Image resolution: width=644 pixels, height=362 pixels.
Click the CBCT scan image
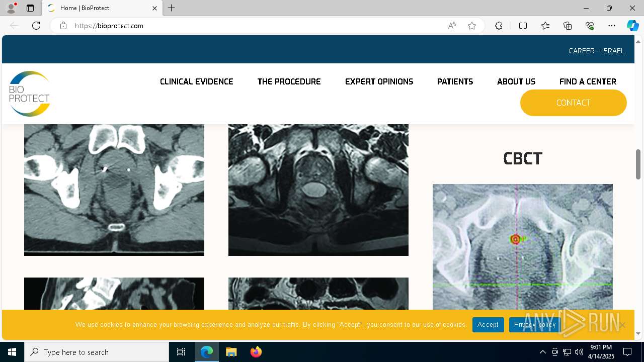tap(523, 247)
